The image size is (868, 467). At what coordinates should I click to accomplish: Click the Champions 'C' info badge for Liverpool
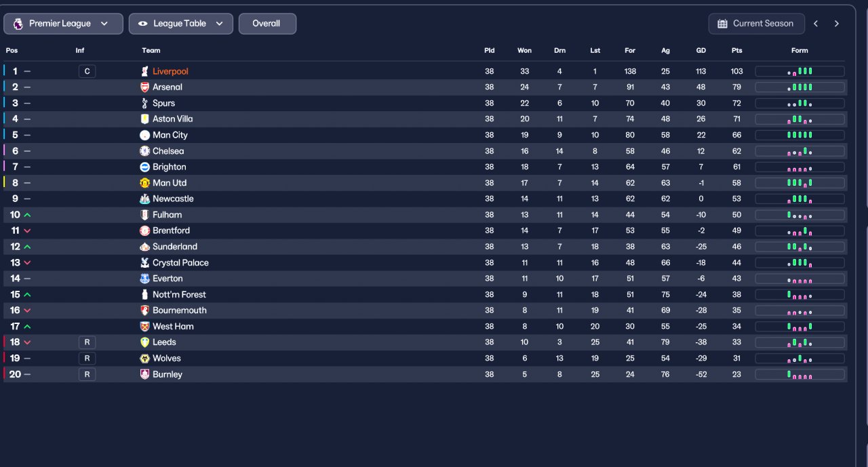(87, 71)
